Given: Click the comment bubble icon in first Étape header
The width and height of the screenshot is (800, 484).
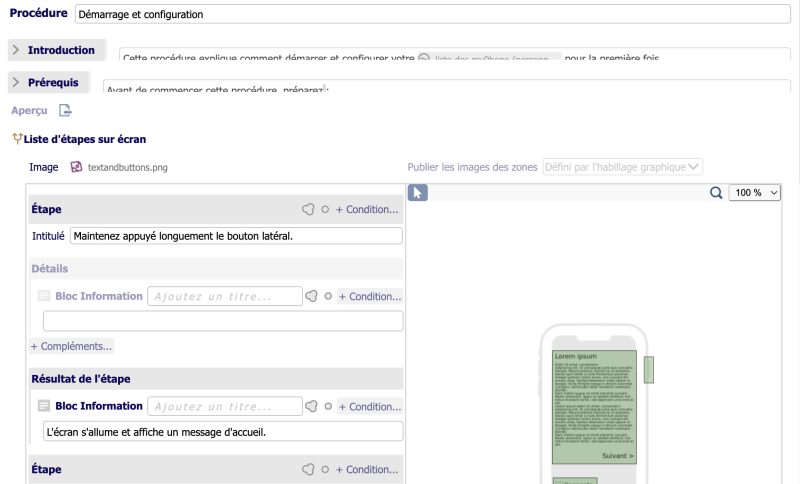Looking at the screenshot, I should point(309,210).
